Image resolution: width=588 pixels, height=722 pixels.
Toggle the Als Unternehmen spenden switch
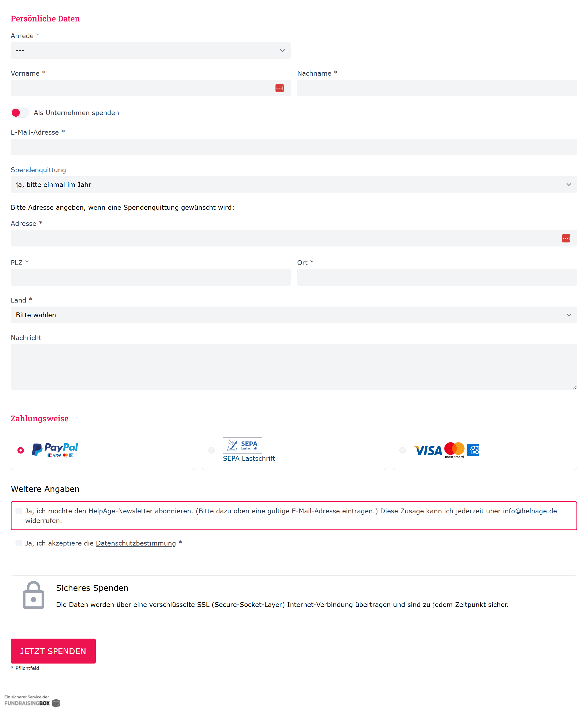tap(20, 113)
